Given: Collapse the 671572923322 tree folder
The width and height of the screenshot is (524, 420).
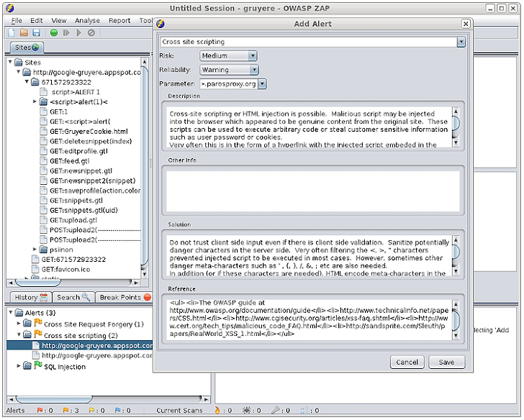Looking at the screenshot, I should pyautogui.click(x=27, y=82).
